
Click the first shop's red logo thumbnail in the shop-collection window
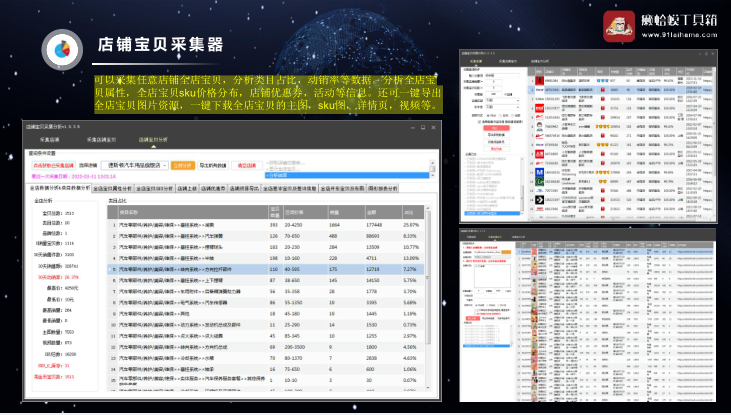(x=539, y=81)
